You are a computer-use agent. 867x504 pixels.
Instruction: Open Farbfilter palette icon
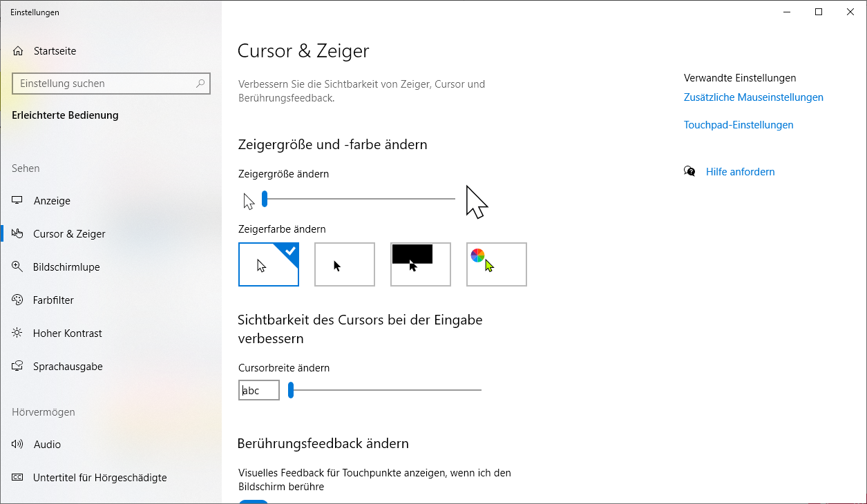pyautogui.click(x=18, y=300)
